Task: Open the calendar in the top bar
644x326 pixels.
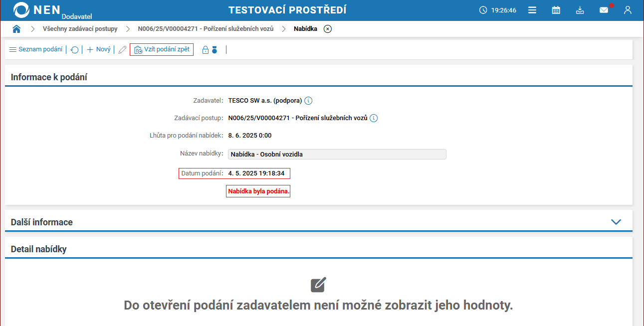Action: [556, 9]
